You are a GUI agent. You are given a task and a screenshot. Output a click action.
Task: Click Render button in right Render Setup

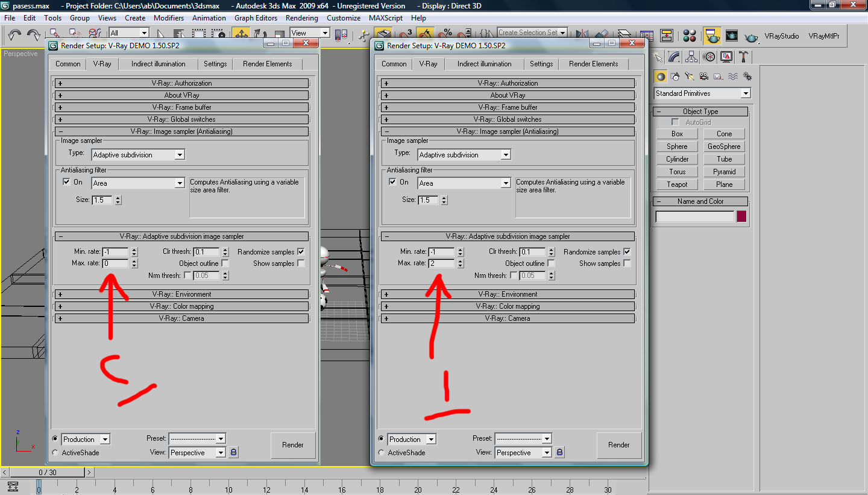619,445
